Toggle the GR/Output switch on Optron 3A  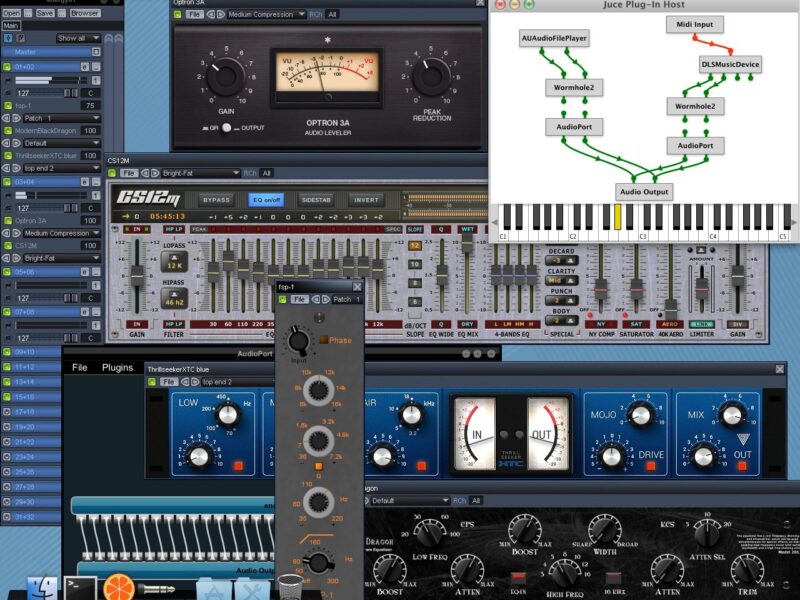(x=227, y=128)
